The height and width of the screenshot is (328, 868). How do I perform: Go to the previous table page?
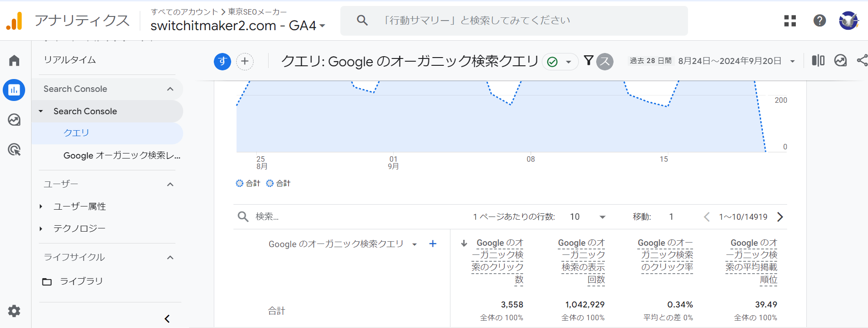click(707, 217)
